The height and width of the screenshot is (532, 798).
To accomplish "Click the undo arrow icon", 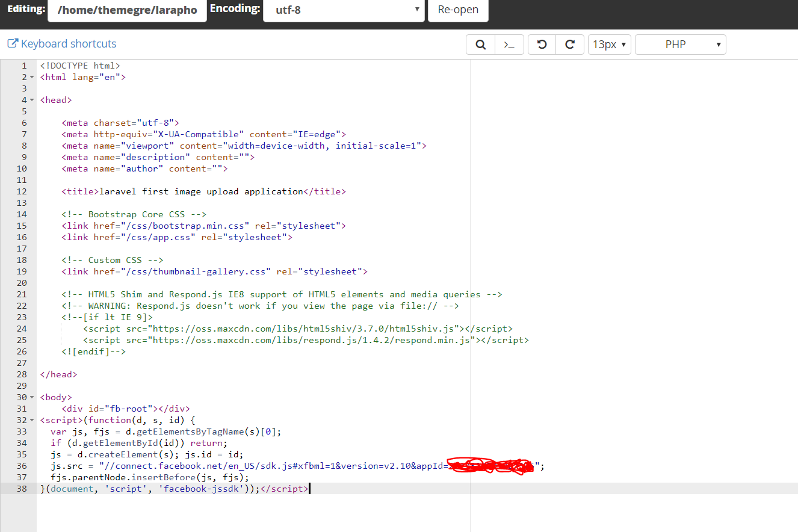I will click(540, 44).
